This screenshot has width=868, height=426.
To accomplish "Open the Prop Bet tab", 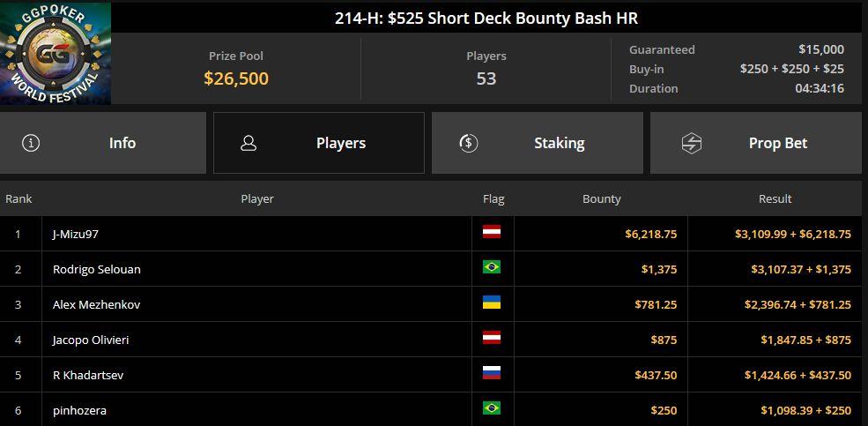I will point(756,143).
